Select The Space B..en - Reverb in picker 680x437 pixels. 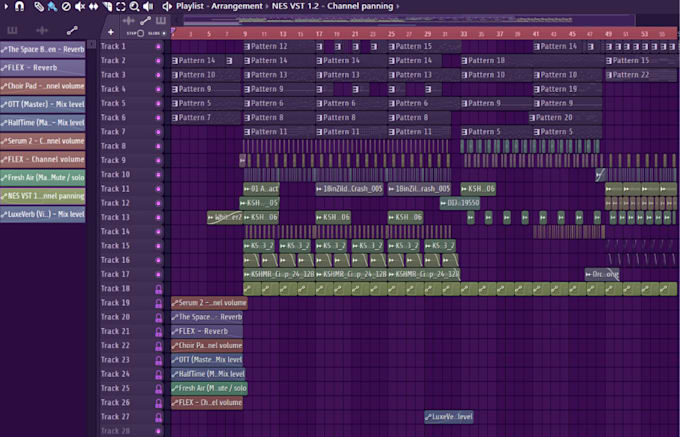point(42,49)
